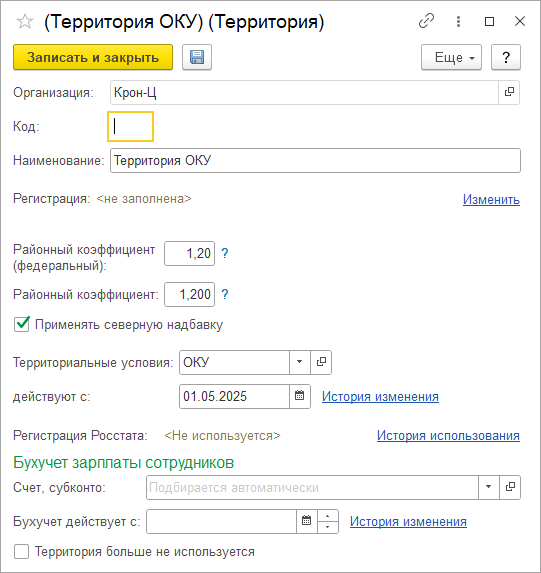
Task: Open История использования link
Action: 448,435
